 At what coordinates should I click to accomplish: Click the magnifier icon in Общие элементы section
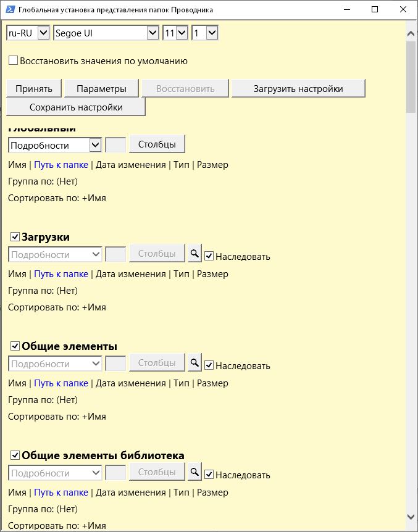point(194,362)
